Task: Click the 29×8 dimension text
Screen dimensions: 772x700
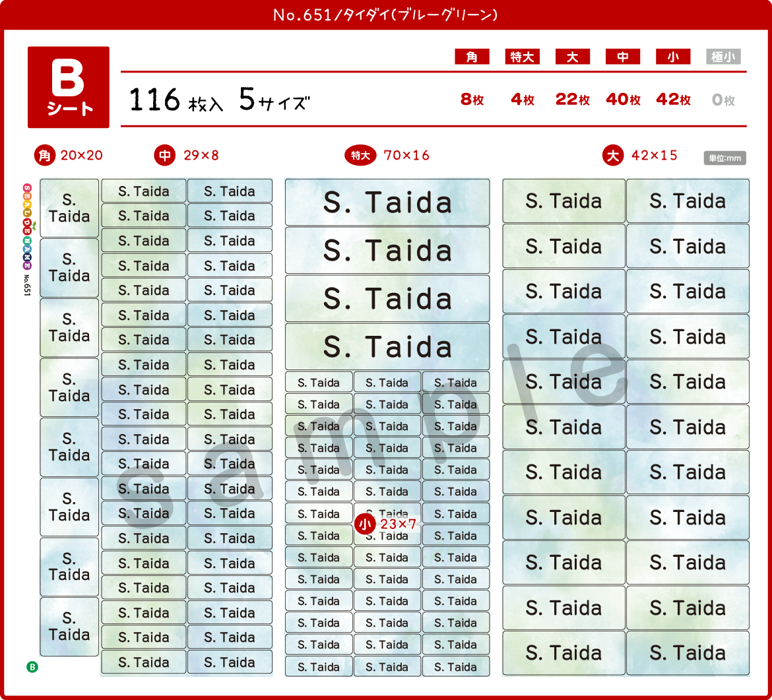Action: [201, 156]
